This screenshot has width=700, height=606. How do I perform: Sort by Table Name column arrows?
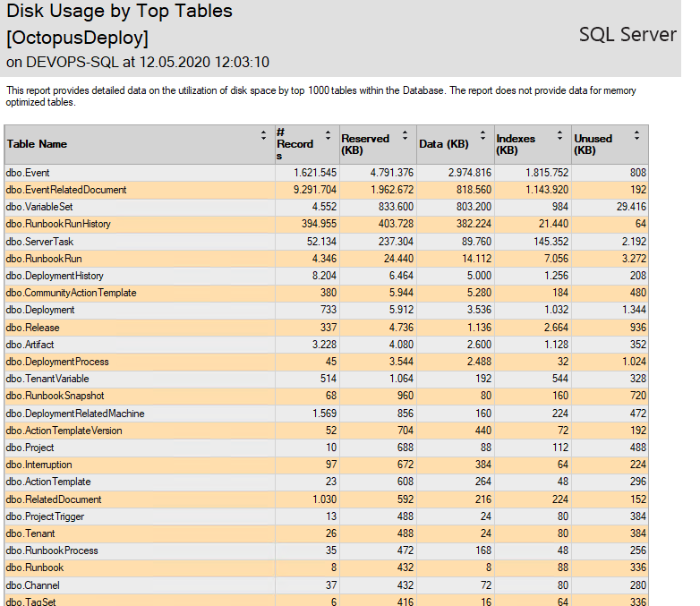263,135
